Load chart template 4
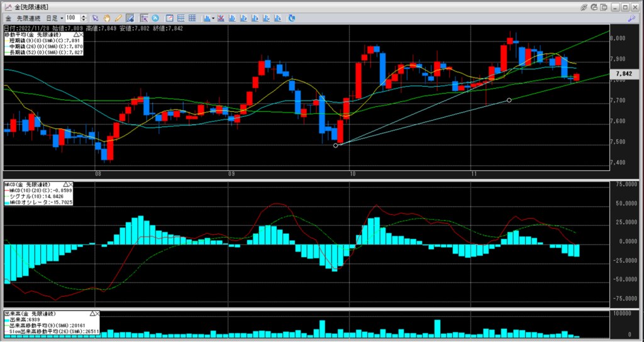 tap(267, 18)
